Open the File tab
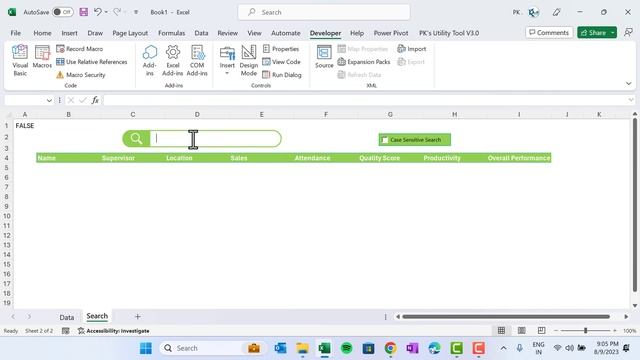This screenshot has height=360, width=640. point(16,33)
